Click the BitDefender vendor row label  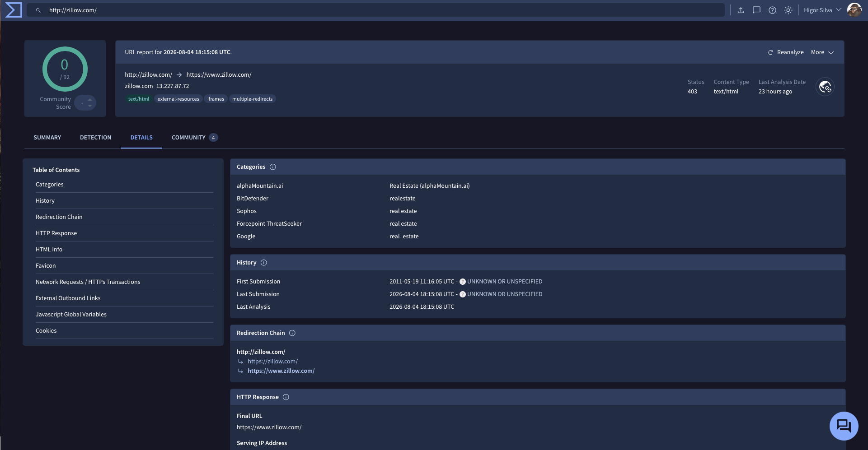tap(253, 199)
